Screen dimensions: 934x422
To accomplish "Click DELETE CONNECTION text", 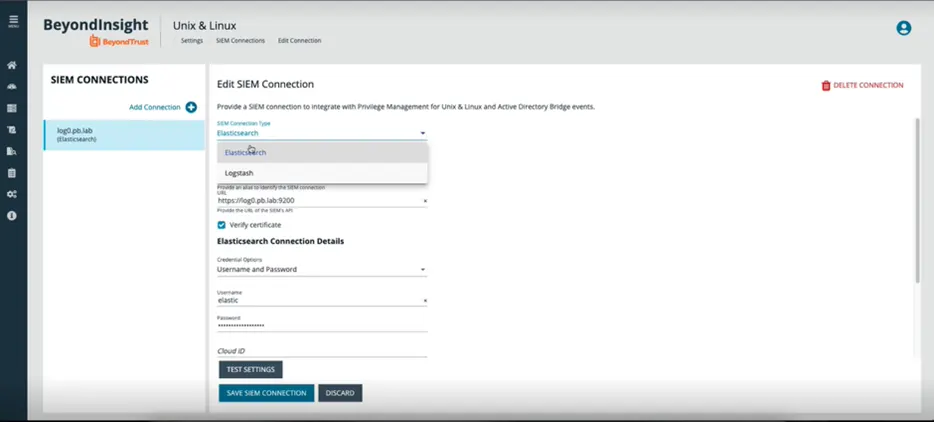I will click(x=868, y=85).
